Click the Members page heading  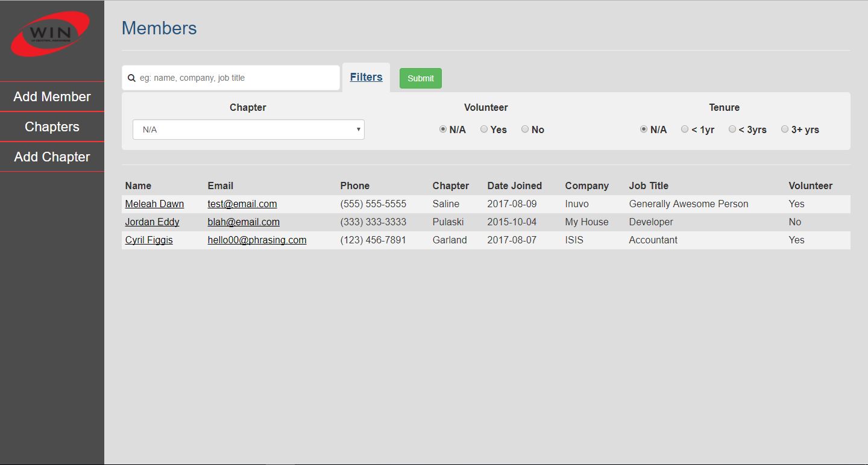click(159, 28)
